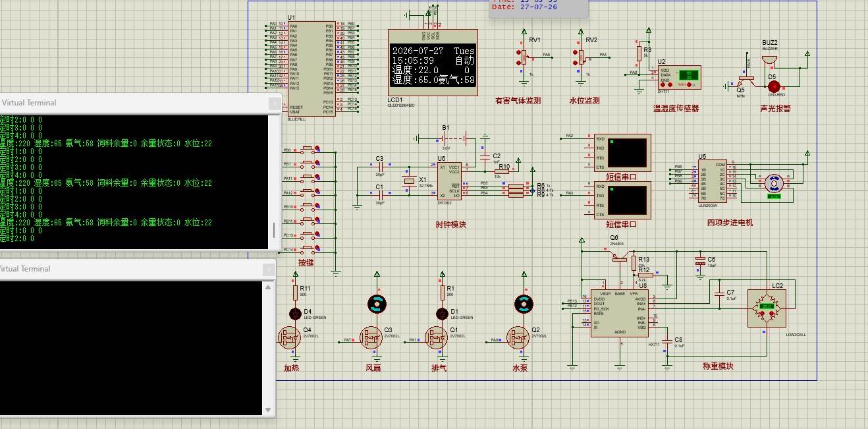The width and height of the screenshot is (868, 429).
Task: Select the pump motor above Q2
Action: click(524, 304)
